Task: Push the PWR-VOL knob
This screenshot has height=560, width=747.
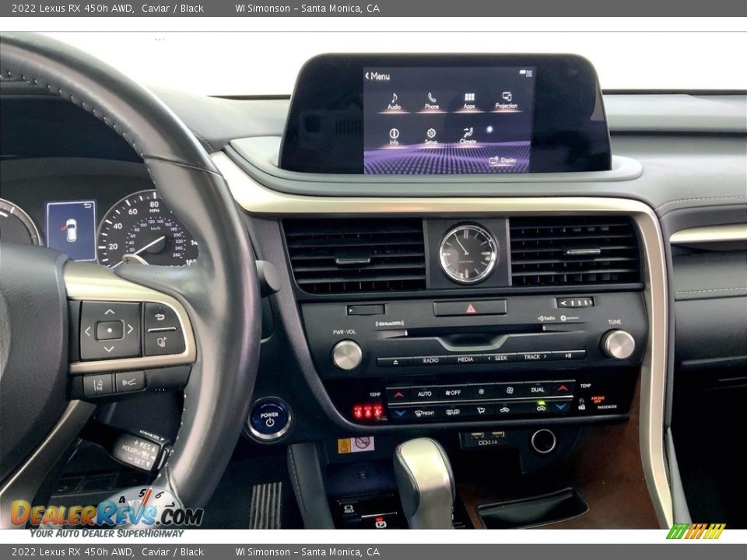Action: (x=347, y=355)
